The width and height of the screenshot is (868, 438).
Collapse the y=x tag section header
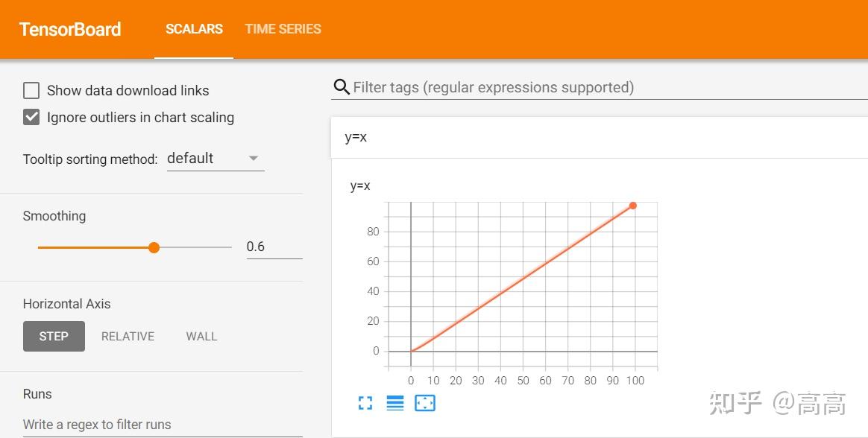[599, 138]
